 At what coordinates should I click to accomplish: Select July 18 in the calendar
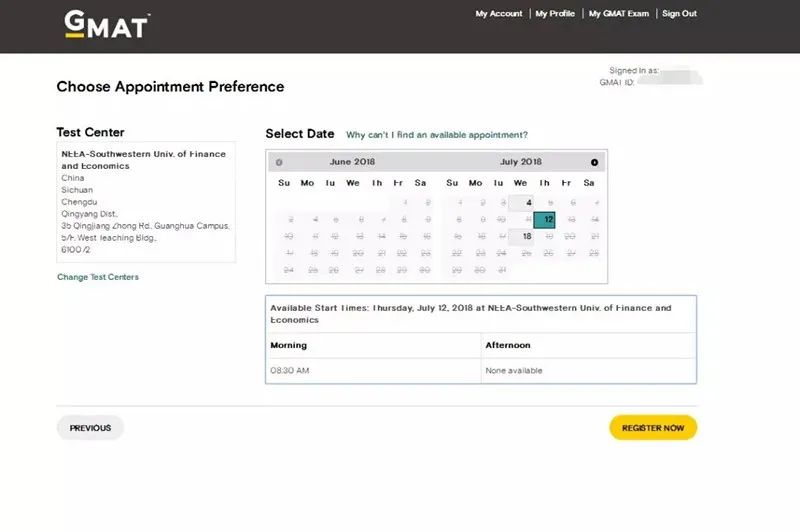pyautogui.click(x=521, y=237)
